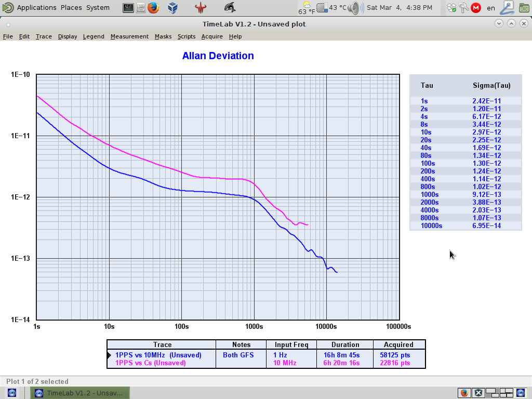Click the '22816 pts' acquired value

pos(395,363)
